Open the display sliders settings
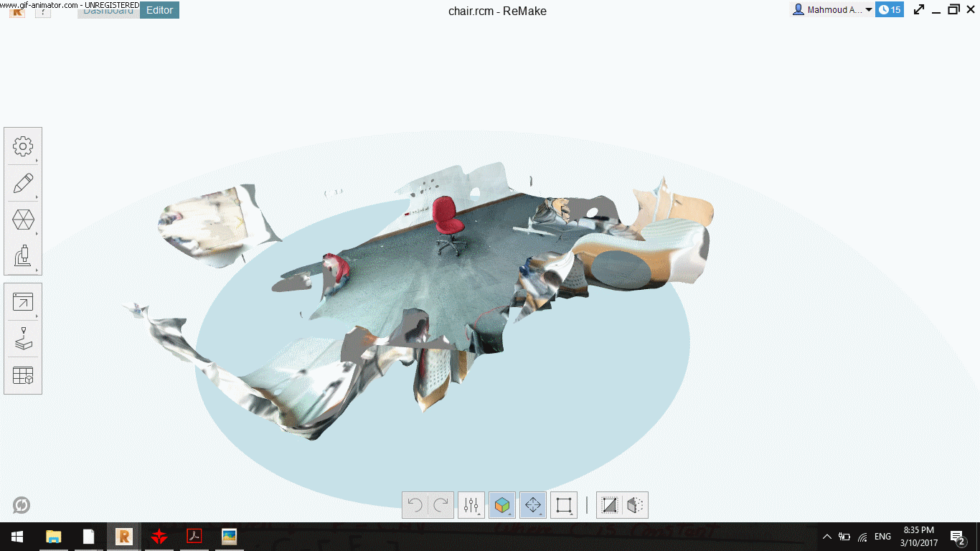 coord(471,505)
